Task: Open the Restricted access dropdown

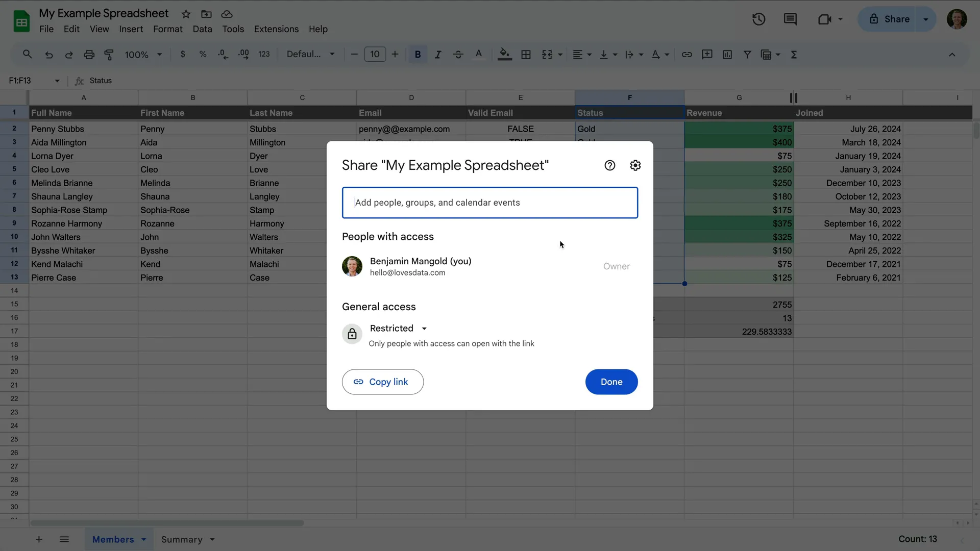Action: tap(398, 328)
